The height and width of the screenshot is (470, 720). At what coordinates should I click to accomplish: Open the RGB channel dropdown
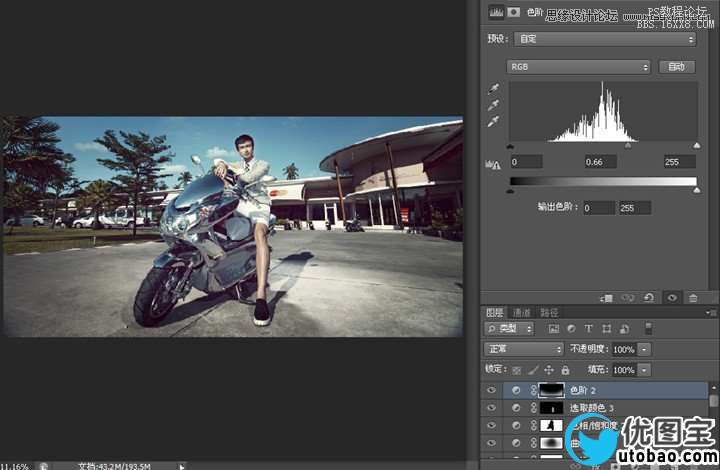[578, 67]
